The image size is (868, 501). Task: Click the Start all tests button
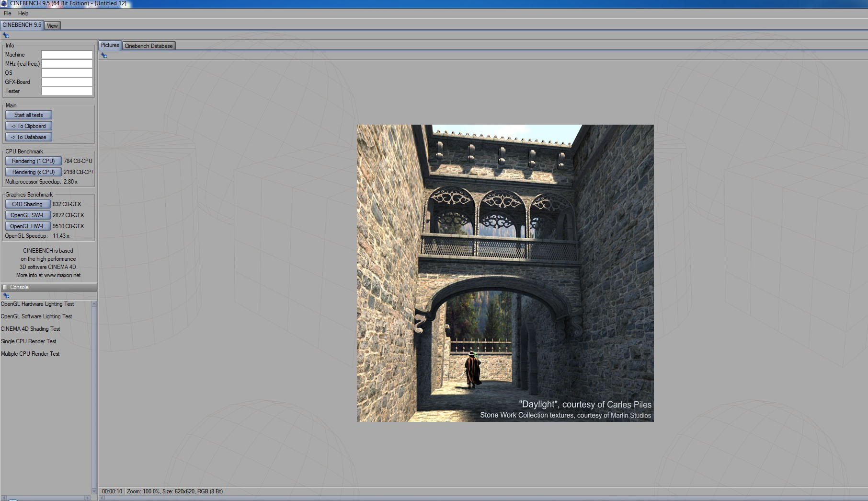point(29,115)
